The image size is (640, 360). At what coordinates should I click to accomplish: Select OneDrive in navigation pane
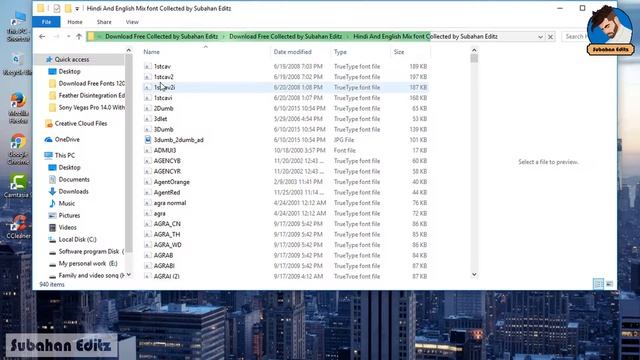[x=63, y=140]
